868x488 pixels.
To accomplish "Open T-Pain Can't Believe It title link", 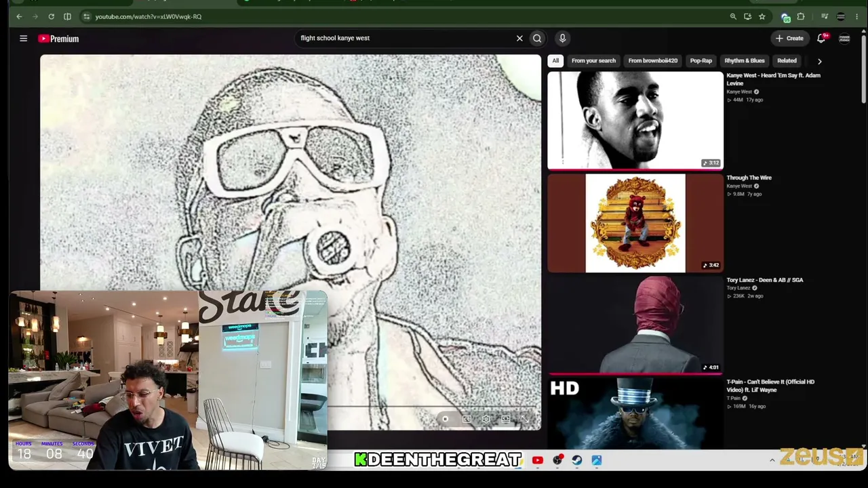I will 770,386.
